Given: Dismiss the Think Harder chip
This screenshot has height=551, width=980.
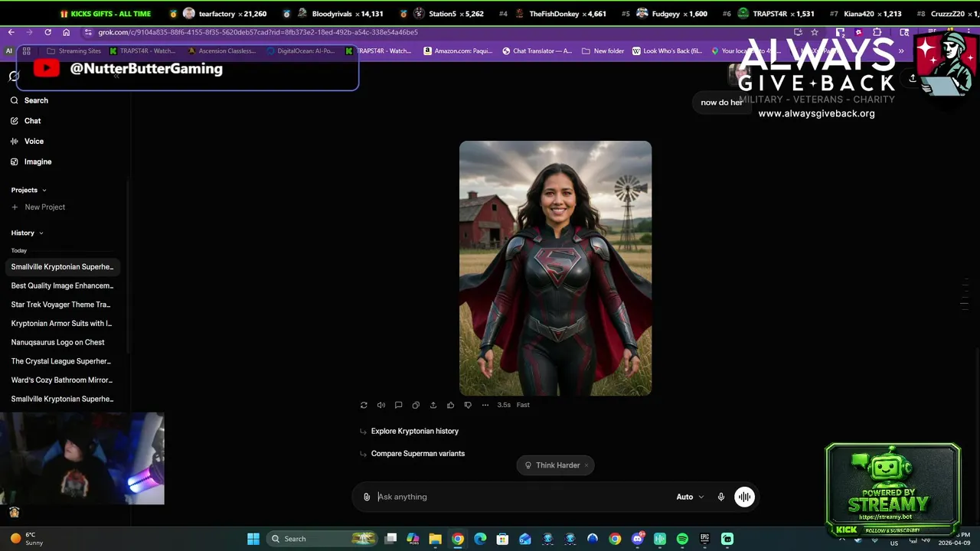Looking at the screenshot, I should [586, 465].
